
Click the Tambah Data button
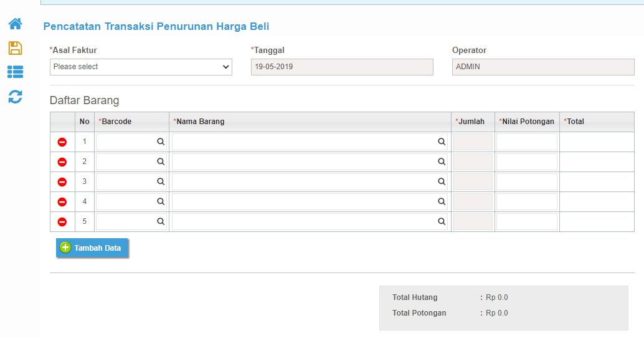coord(92,248)
